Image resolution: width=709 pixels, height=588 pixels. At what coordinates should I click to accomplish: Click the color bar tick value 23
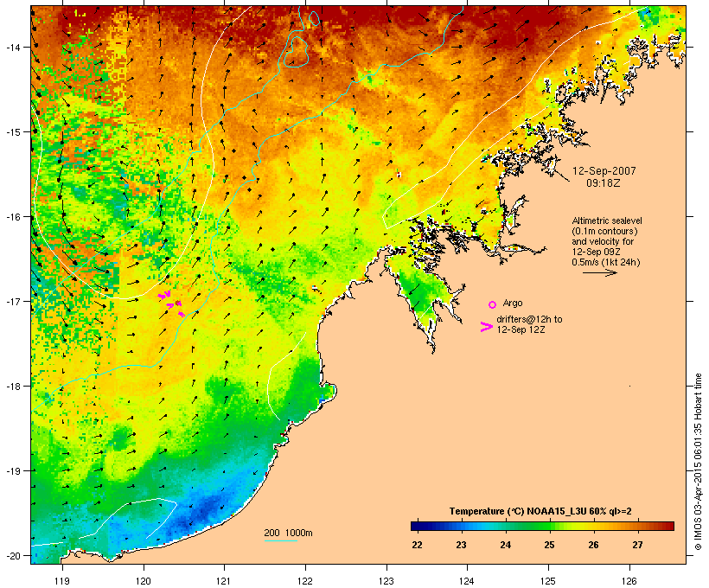coord(461,545)
